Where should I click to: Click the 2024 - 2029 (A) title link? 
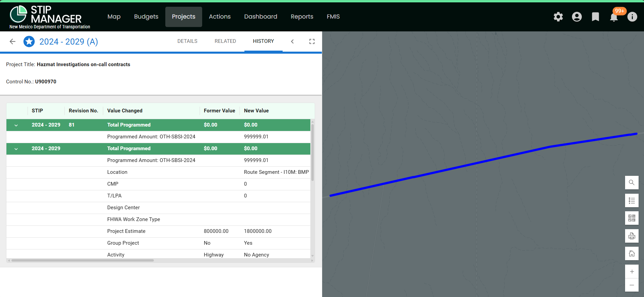click(69, 42)
